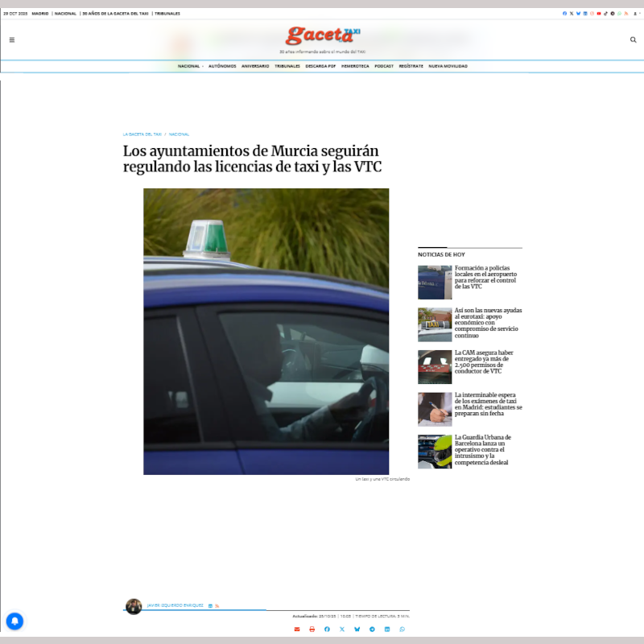Open YouTube channel icon in top bar
Screen dimensions: 644x644
[x=598, y=14]
